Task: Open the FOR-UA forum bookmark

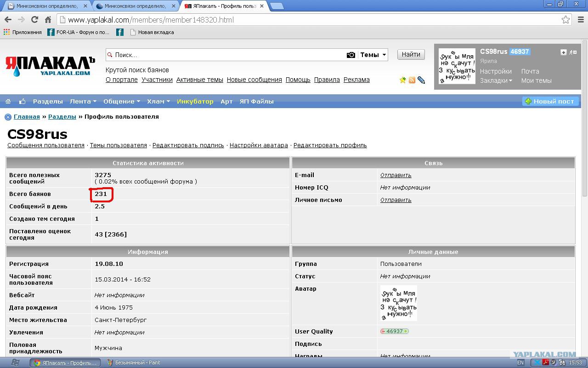Action: [78, 32]
